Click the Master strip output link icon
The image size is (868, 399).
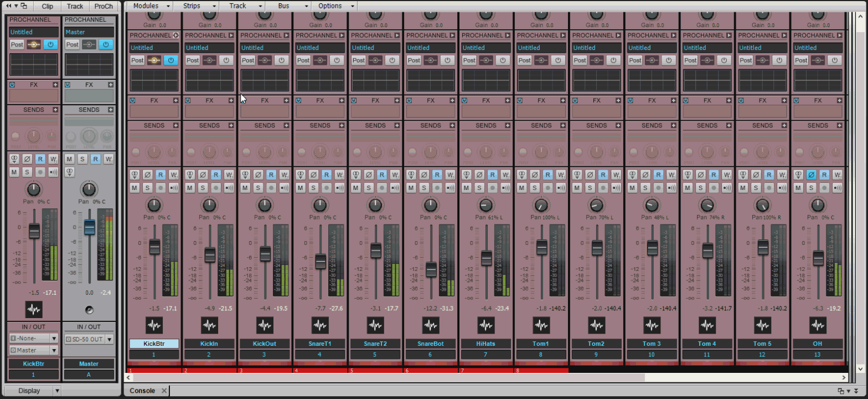(89, 309)
